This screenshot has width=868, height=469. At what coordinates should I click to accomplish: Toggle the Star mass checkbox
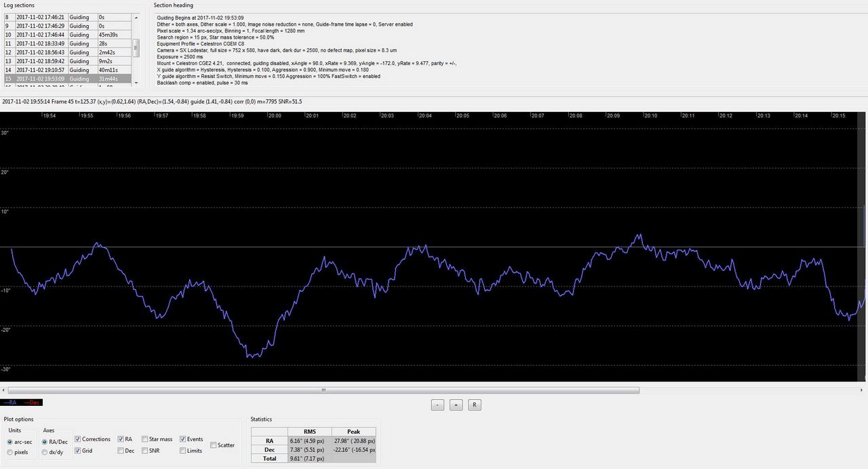pyautogui.click(x=145, y=439)
